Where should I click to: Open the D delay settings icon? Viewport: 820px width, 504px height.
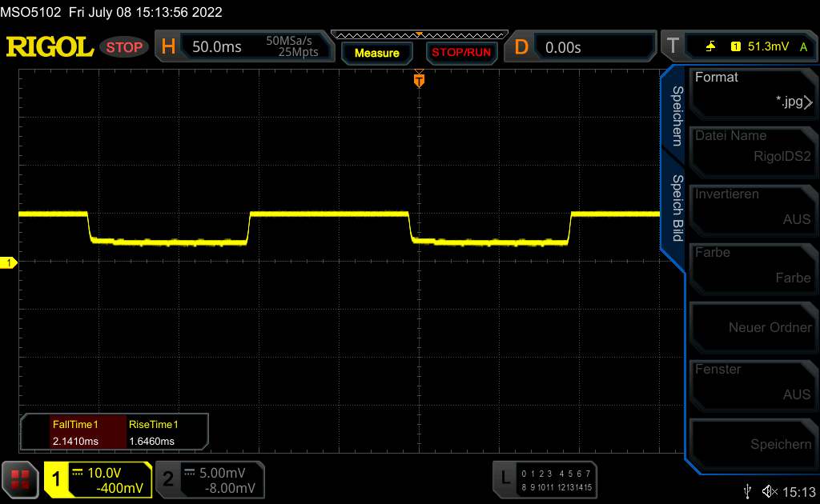521,47
